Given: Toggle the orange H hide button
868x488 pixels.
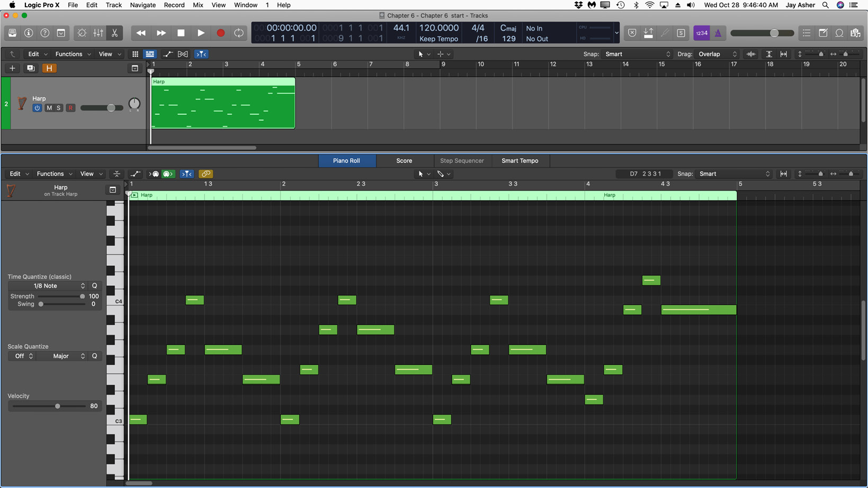Looking at the screenshot, I should coord(49,68).
